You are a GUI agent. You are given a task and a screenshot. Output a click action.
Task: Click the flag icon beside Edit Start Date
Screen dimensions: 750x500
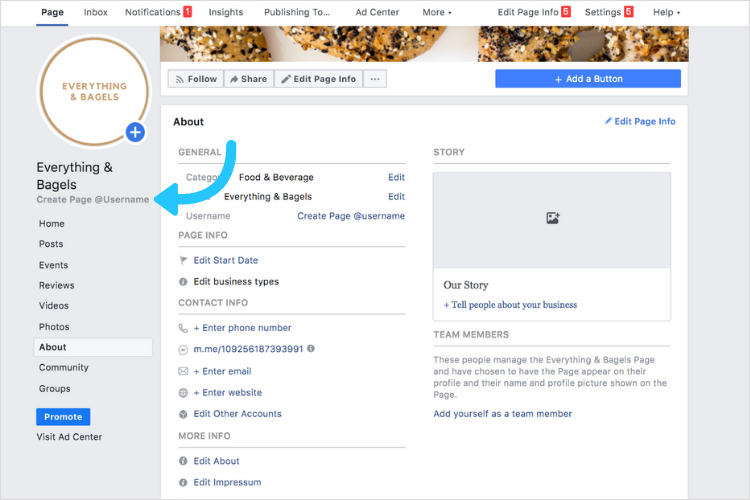(x=183, y=260)
